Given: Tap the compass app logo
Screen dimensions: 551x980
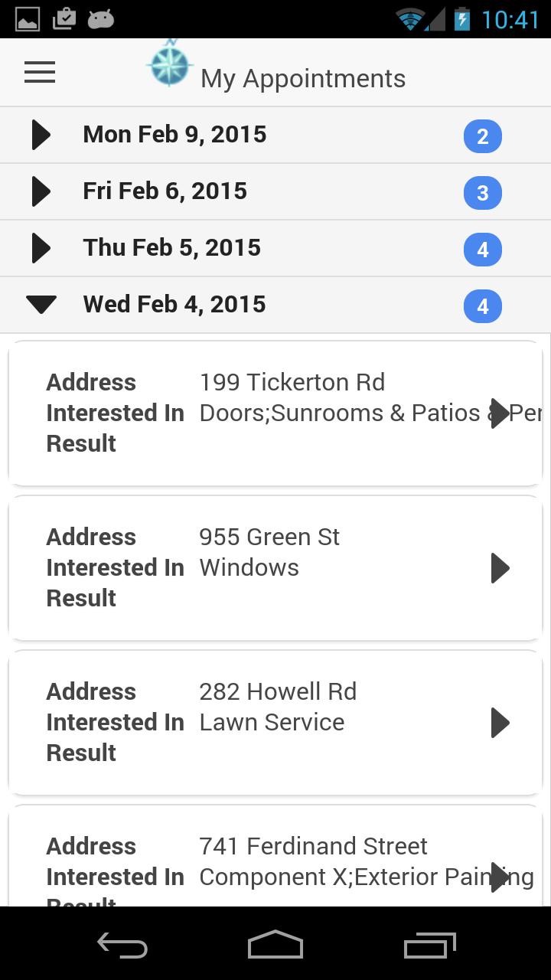Looking at the screenshot, I should [169, 65].
